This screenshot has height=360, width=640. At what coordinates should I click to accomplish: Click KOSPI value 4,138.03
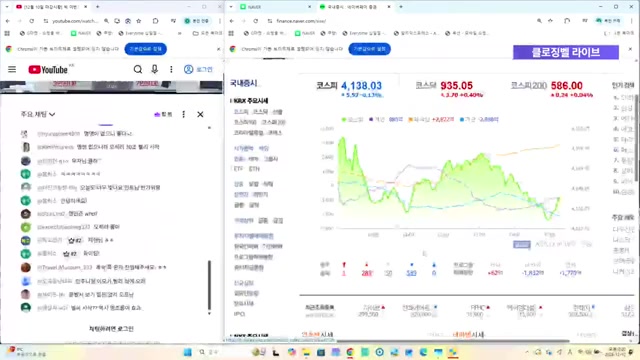(361, 86)
